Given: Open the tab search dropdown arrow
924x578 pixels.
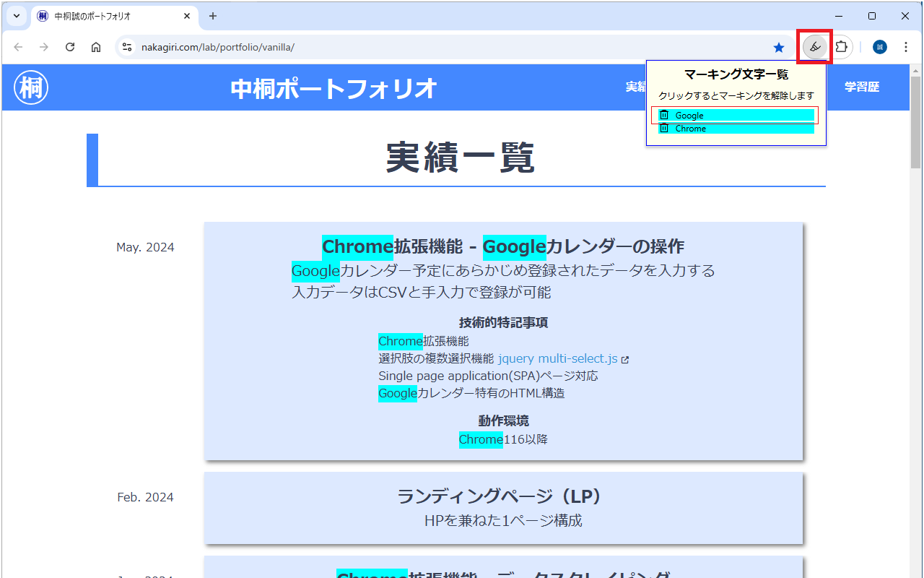Looking at the screenshot, I should [x=16, y=16].
